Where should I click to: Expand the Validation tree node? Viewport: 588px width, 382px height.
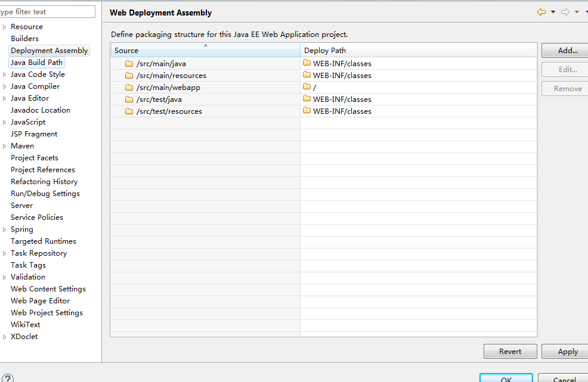5,277
